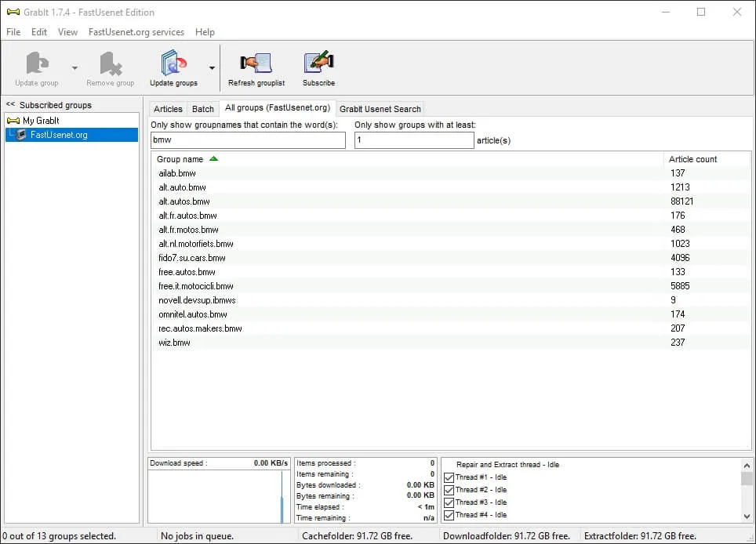Select the fido7.su.cars.bmw group

[451, 258]
